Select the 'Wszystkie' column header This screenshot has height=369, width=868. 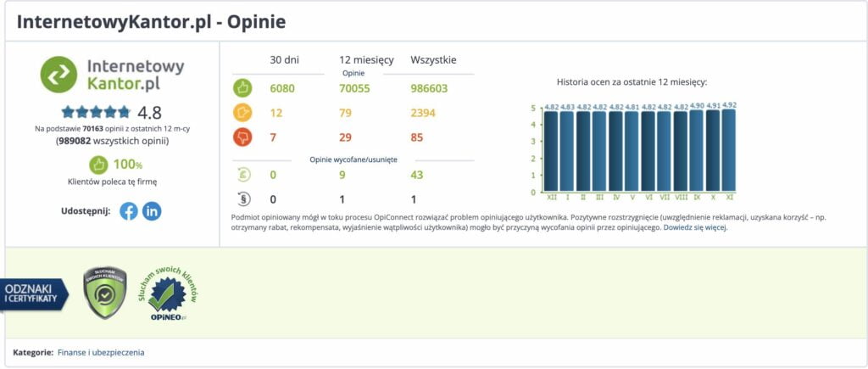pos(433,60)
